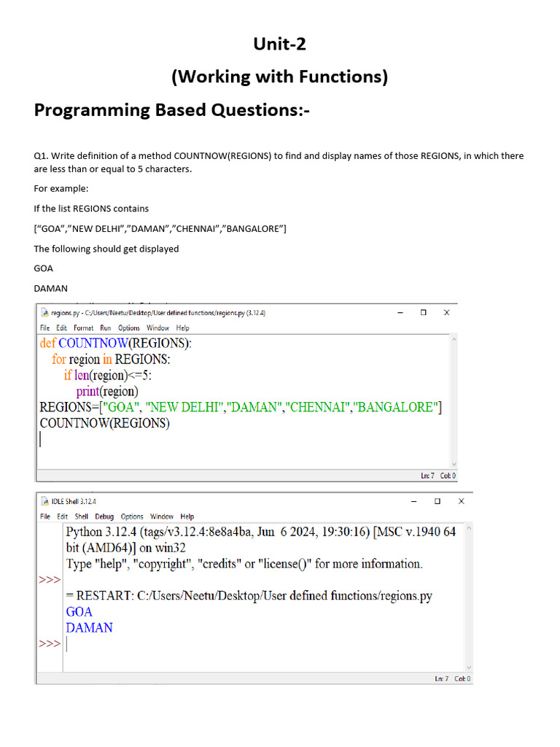Click Ln: 7 status in IDLE Shell
Viewport: 560px width, 747px height.
tap(441, 678)
